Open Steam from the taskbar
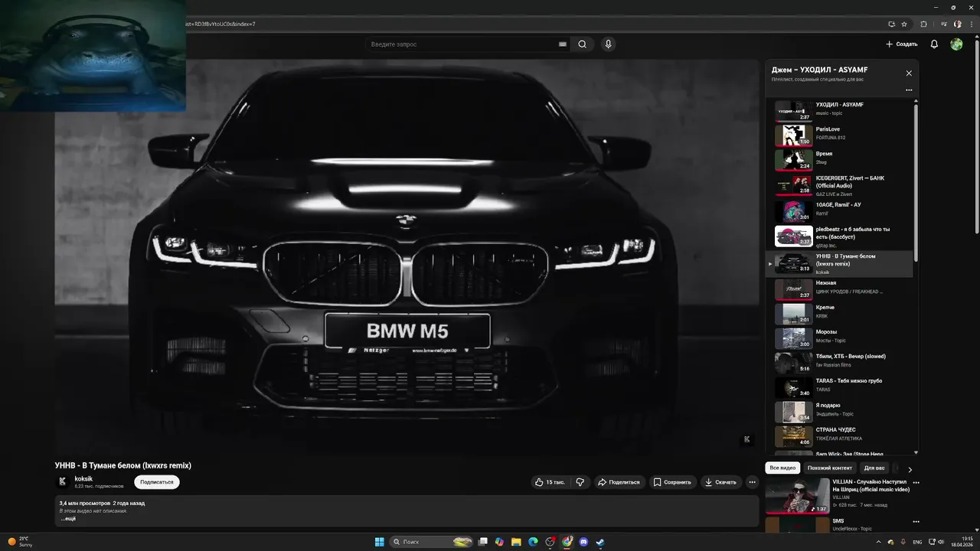Screen dimensions: 980x551 600,542
